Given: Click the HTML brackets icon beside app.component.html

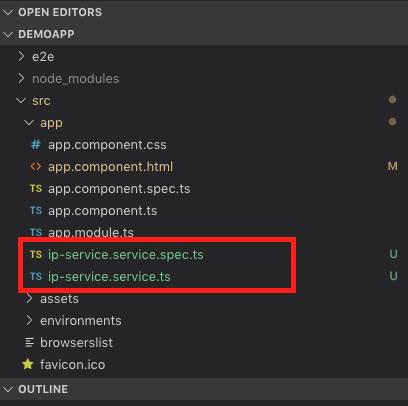Looking at the screenshot, I should tap(36, 166).
